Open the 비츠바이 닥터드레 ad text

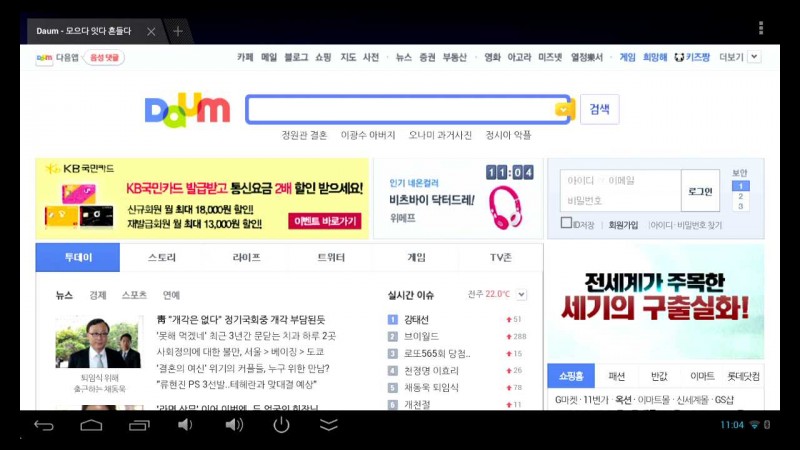[432, 199]
